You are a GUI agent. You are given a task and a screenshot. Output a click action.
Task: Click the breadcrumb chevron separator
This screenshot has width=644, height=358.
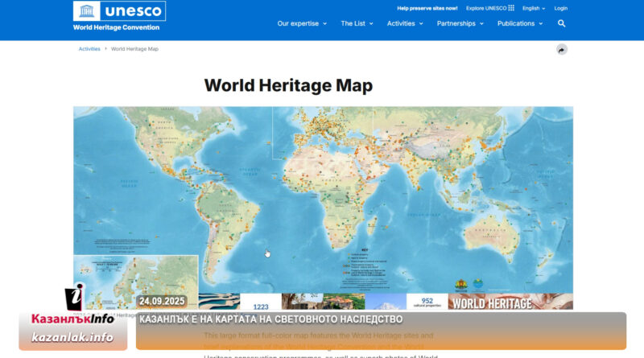click(105, 49)
